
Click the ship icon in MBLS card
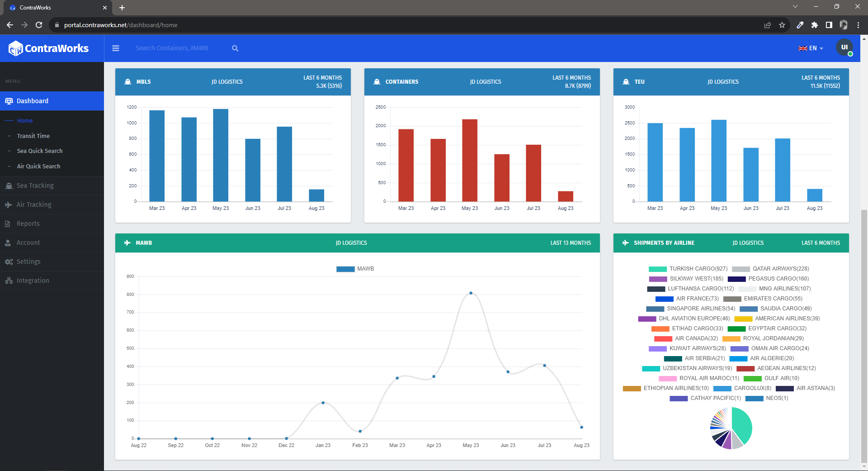128,82
